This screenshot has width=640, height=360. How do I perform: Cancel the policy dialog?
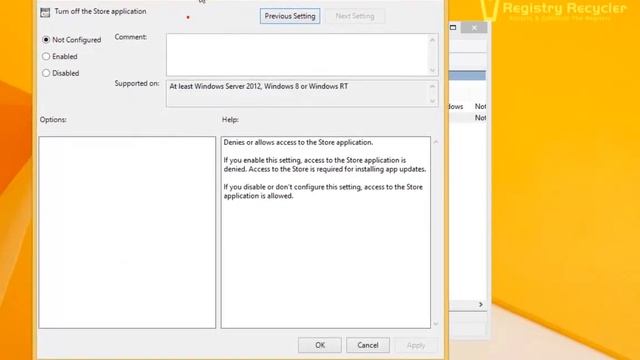[368, 345]
